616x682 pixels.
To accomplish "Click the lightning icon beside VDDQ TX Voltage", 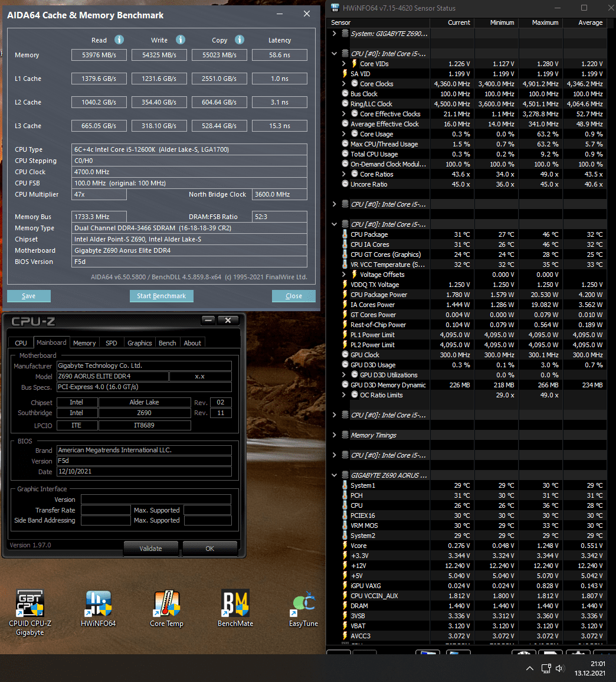I will pos(345,285).
